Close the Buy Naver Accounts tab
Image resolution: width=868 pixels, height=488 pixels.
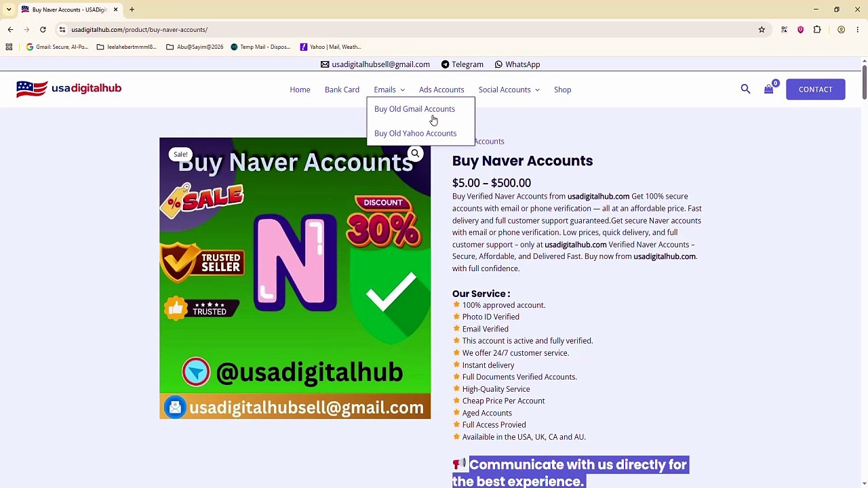pos(115,9)
